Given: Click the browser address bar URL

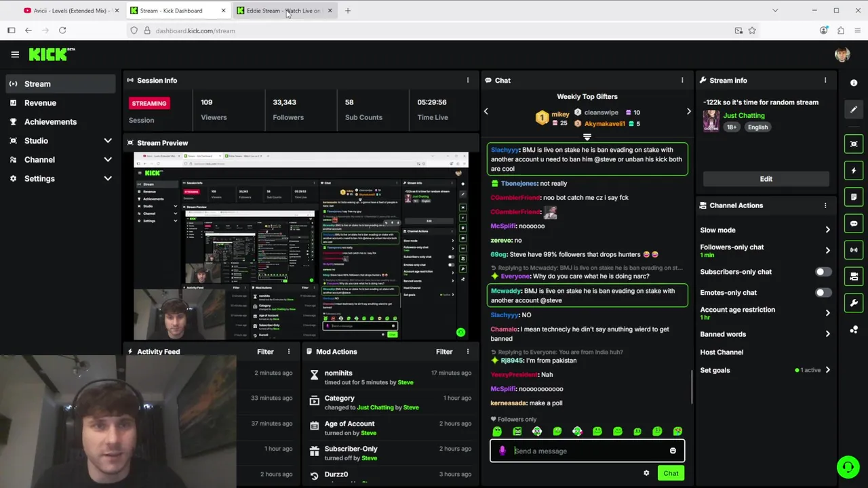Looking at the screenshot, I should tap(195, 30).
